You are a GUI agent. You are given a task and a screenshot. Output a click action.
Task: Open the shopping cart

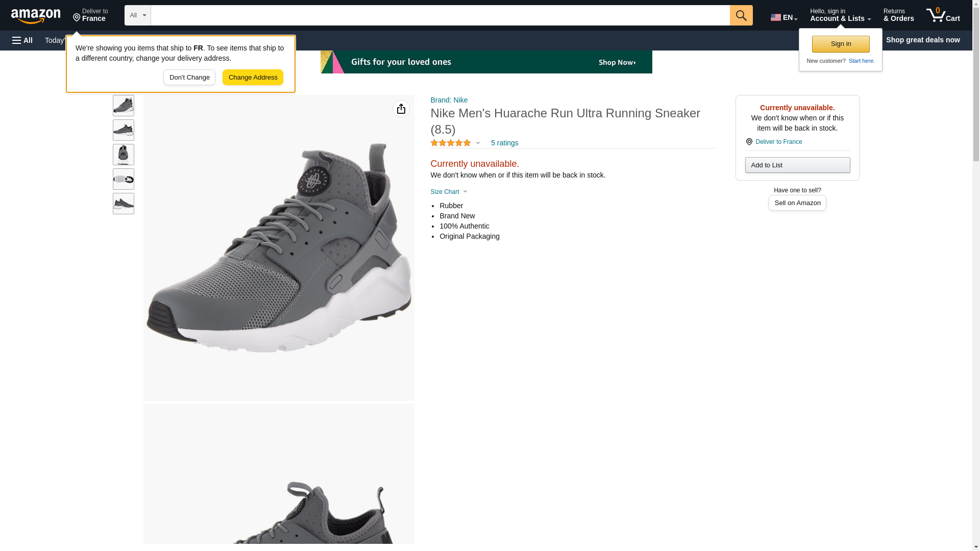click(943, 15)
